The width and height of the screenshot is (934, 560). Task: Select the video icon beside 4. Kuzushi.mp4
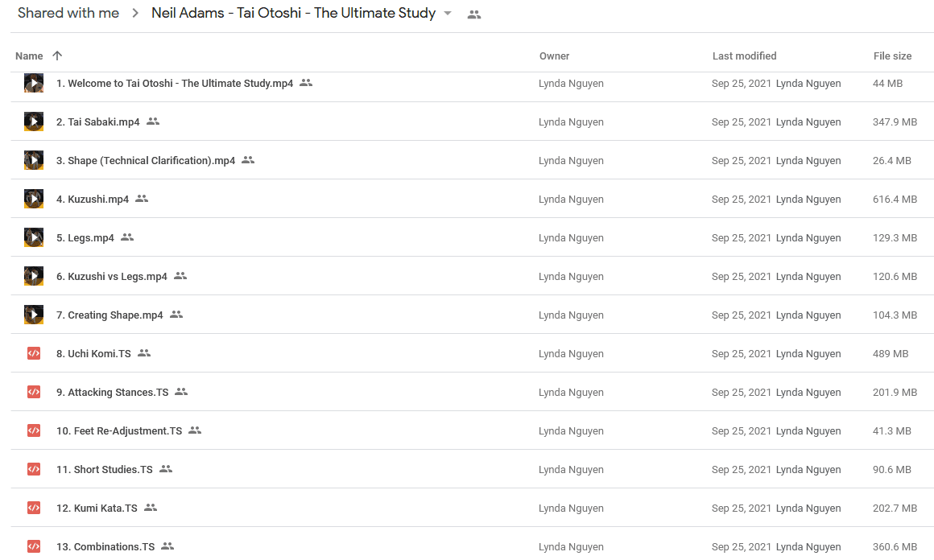pyautogui.click(x=33, y=199)
